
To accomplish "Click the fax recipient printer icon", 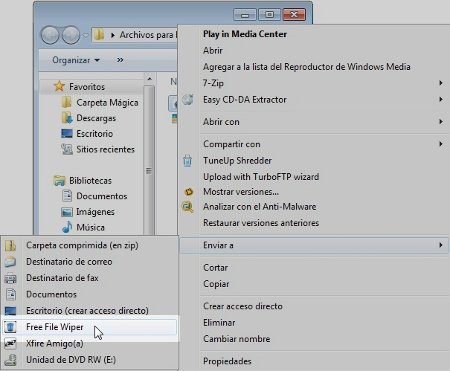I will 10,278.
